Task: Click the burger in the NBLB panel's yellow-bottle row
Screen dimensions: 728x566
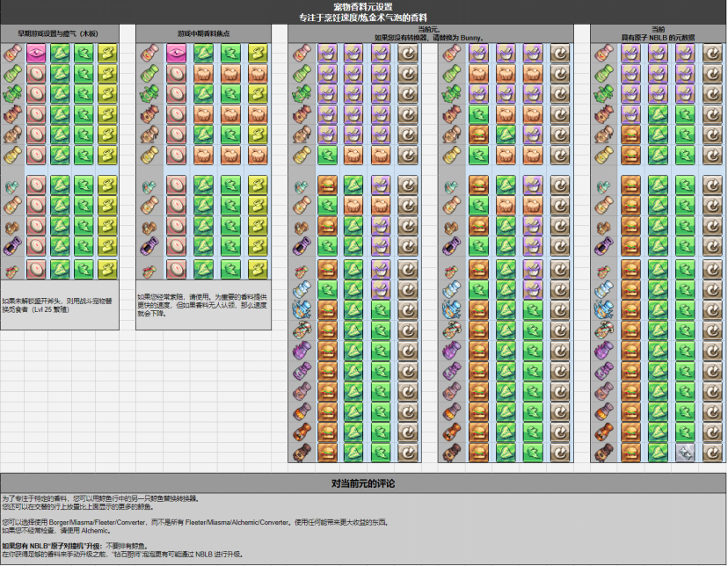Action: (x=630, y=156)
